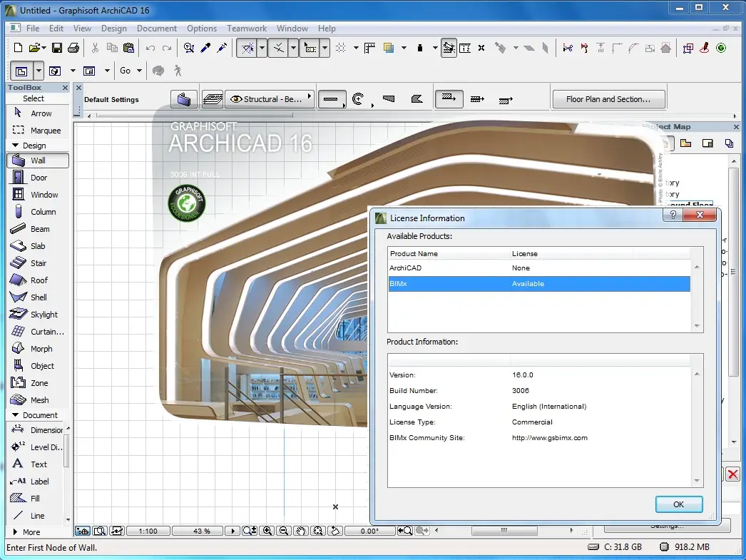Open the Go dropdown arrow
This screenshot has width=746, height=560.
tap(139, 71)
